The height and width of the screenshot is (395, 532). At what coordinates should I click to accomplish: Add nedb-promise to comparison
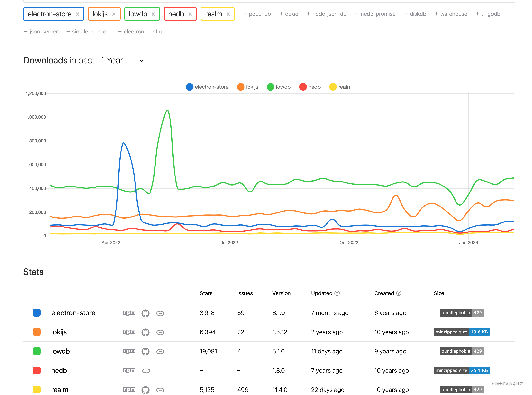375,14
